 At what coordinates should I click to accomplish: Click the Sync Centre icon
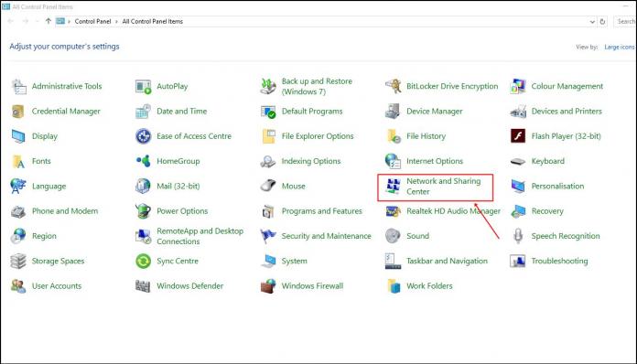tap(143, 261)
